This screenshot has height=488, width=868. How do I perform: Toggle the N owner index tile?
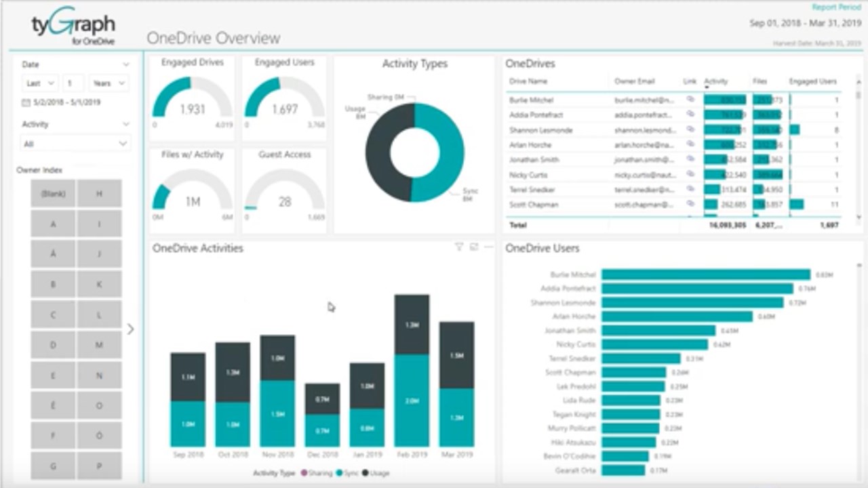coord(99,375)
